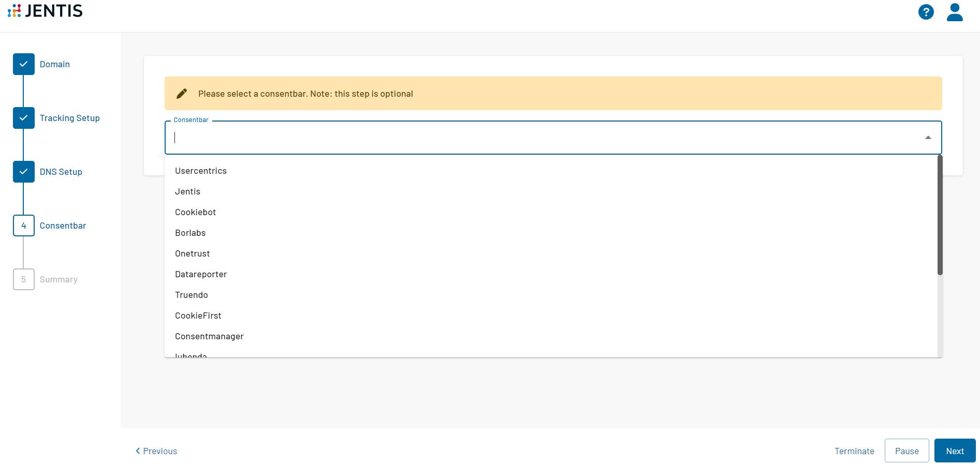Select Usercentrics from the list

(x=201, y=171)
